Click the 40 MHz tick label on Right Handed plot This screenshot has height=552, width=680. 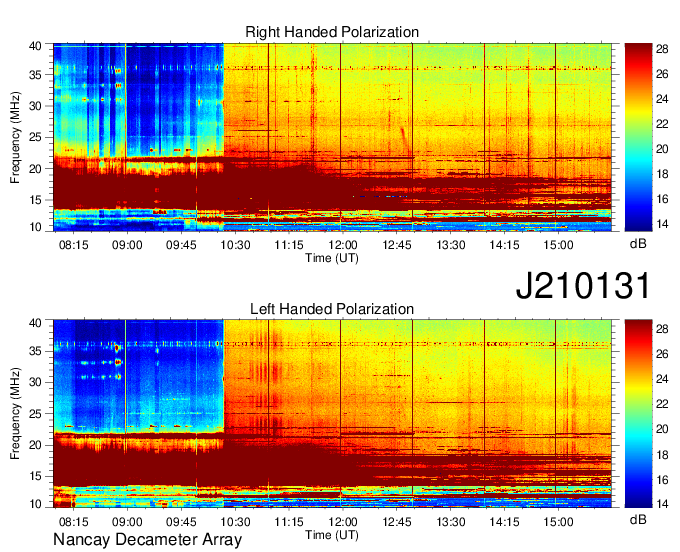pyautogui.click(x=36, y=46)
